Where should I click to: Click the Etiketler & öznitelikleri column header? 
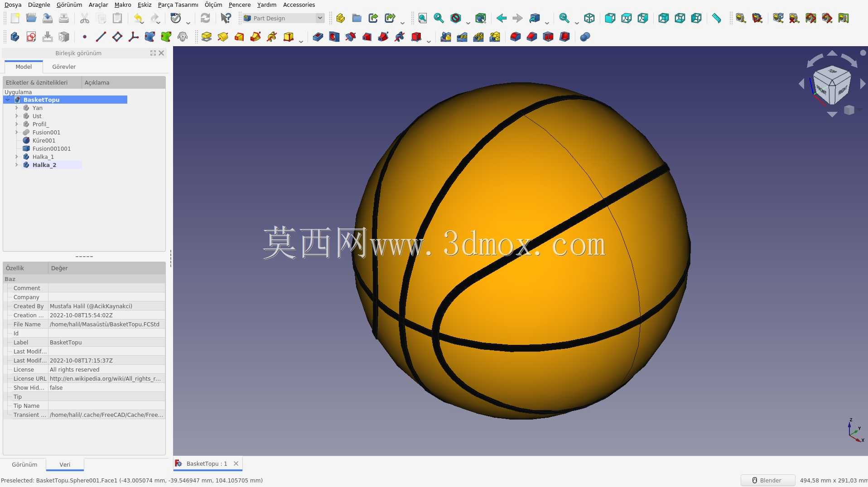coord(42,82)
